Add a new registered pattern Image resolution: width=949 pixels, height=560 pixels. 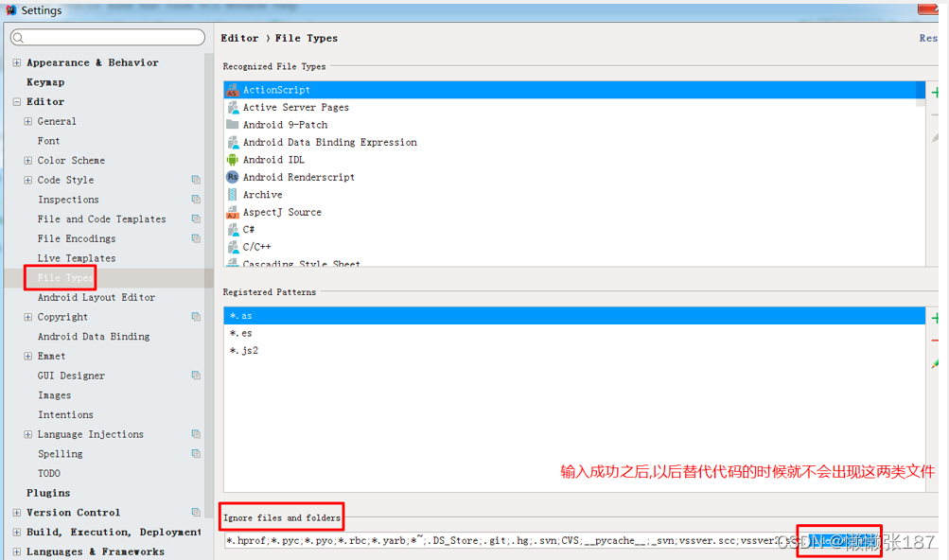tap(935, 319)
